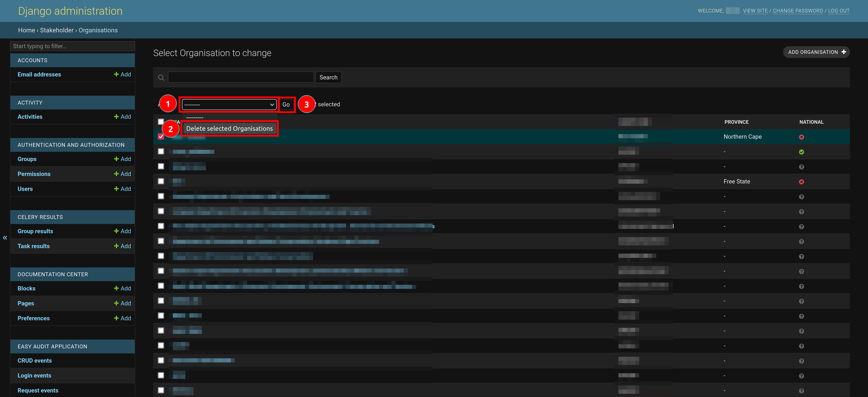Click the Django administration title
Viewport: 868px width, 397px height.
click(70, 11)
